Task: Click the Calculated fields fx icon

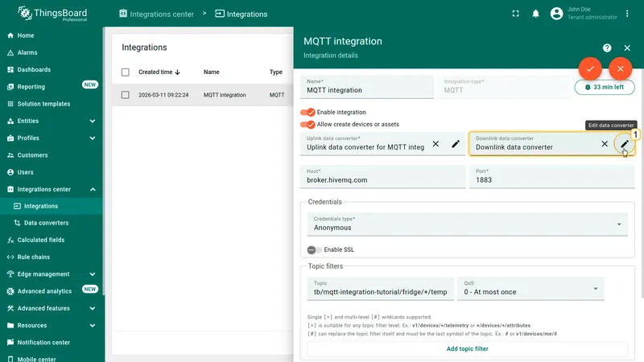Action: click(x=10, y=240)
